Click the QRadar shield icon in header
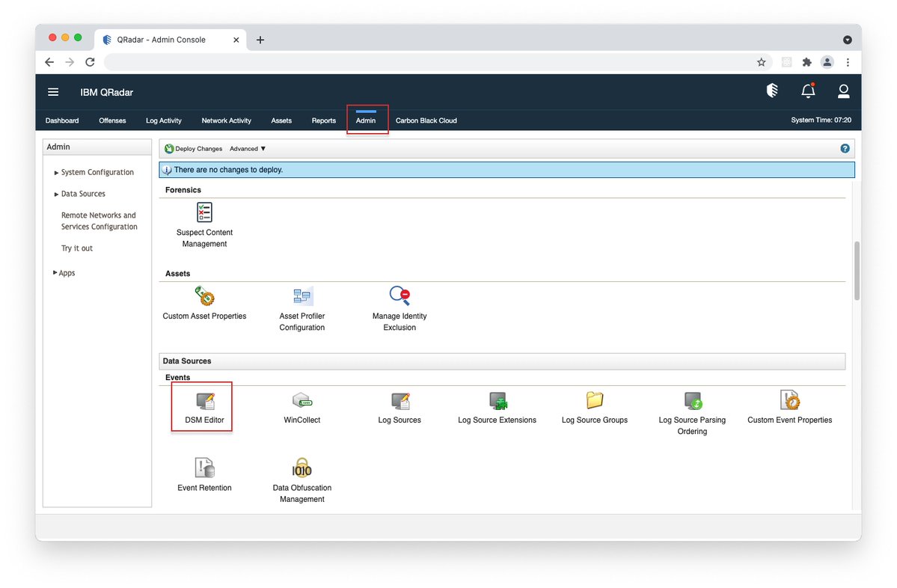This screenshot has width=897, height=588. pos(772,91)
